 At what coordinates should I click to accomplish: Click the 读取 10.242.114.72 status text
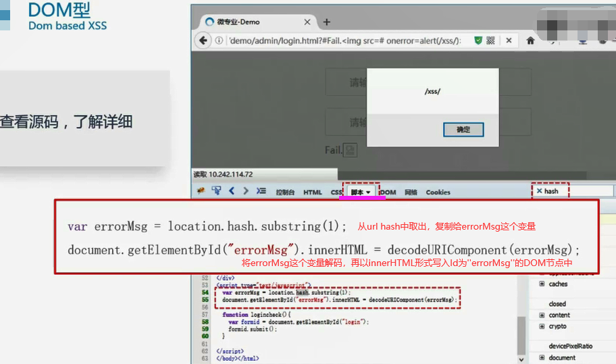[x=223, y=174]
